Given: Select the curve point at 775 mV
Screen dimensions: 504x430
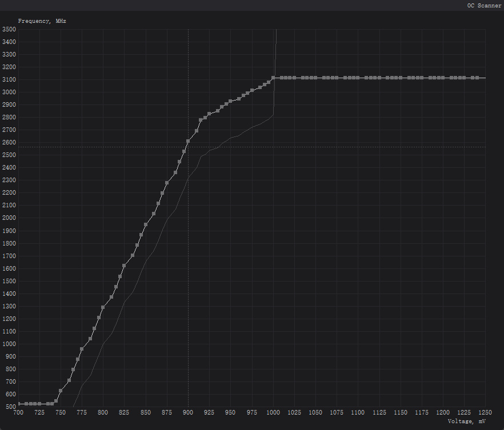Looking at the screenshot, I should click(82, 349).
